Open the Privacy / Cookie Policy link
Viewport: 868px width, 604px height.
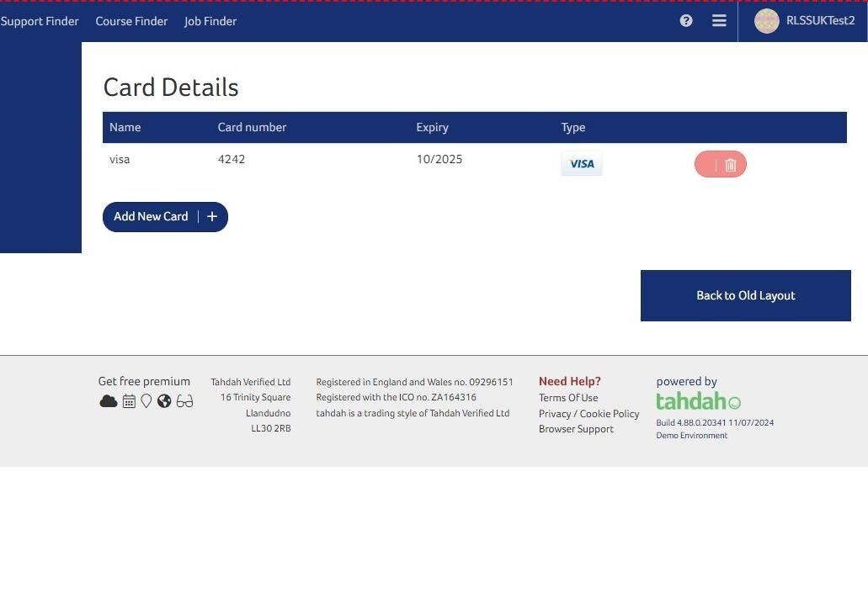tap(589, 414)
